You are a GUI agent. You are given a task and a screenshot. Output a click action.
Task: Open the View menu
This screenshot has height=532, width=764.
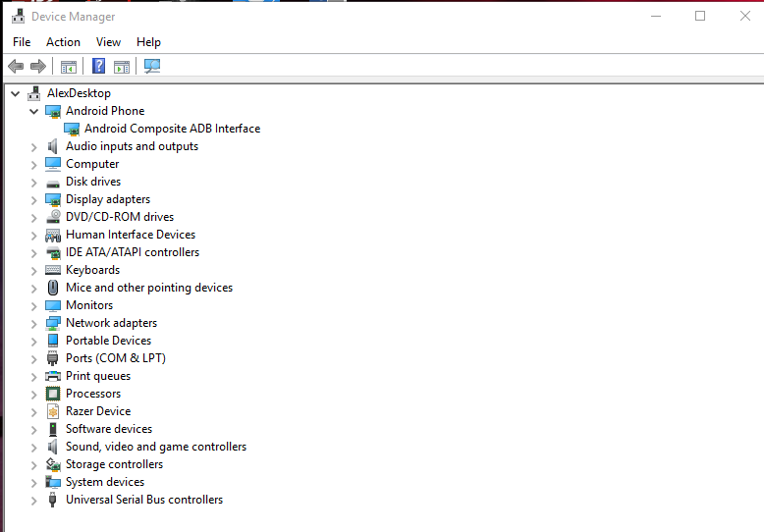108,42
